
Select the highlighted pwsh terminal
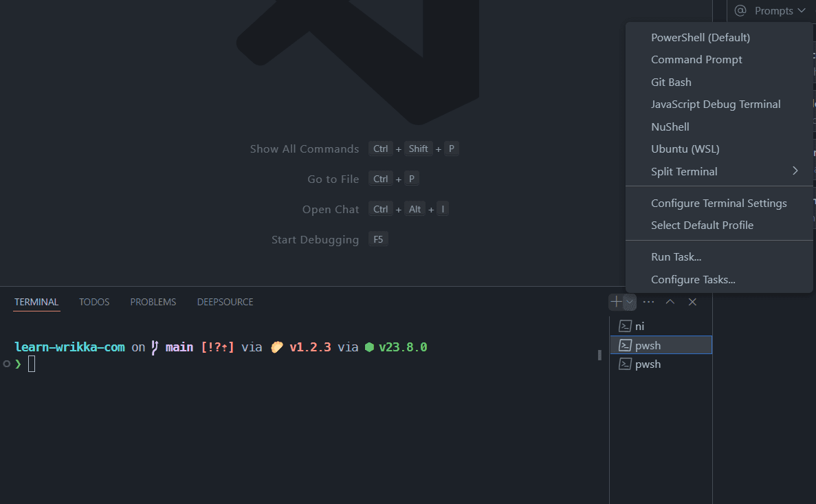pyautogui.click(x=661, y=345)
